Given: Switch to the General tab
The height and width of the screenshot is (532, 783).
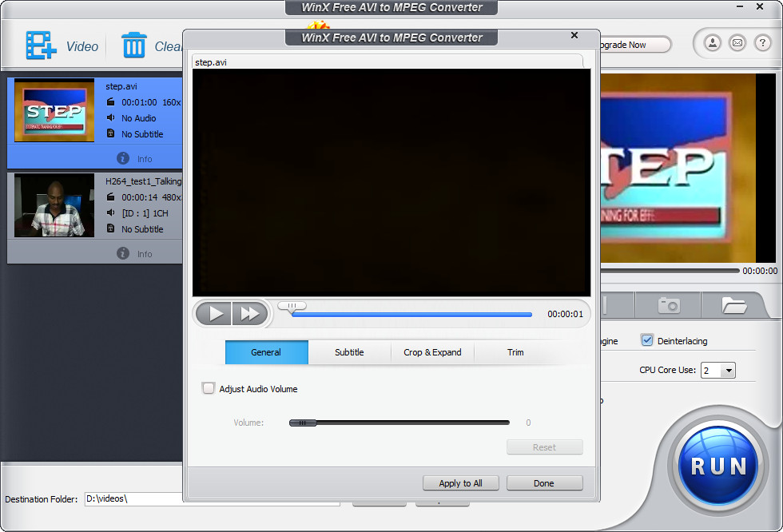Looking at the screenshot, I should 267,352.
